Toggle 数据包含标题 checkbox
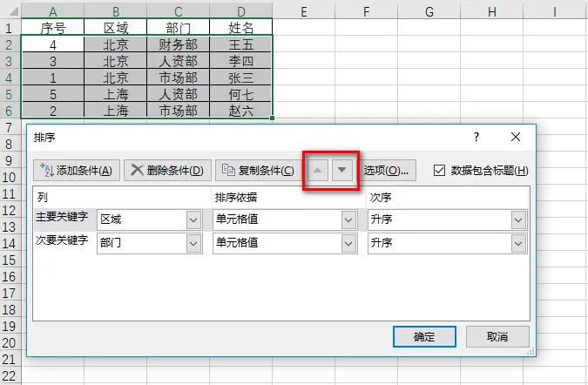This screenshot has height=385, width=588. point(439,171)
